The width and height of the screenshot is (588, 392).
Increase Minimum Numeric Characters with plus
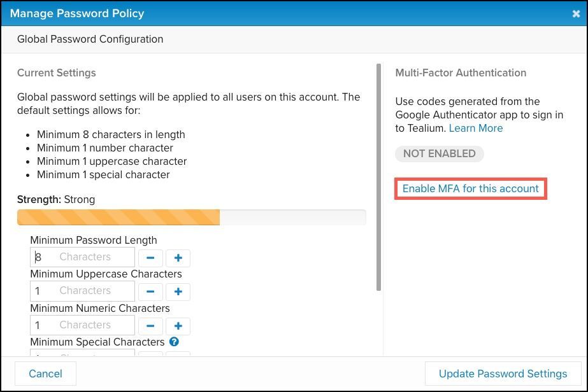178,325
